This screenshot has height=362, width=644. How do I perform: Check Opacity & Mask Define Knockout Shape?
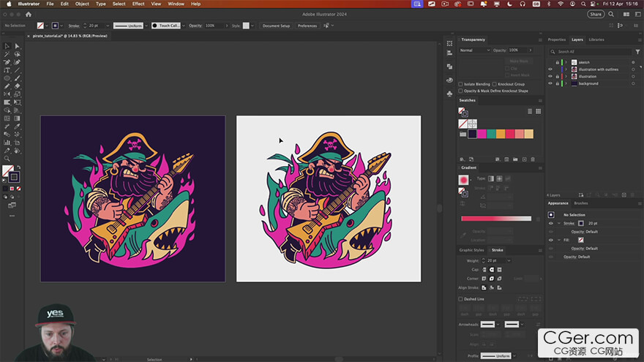[x=460, y=91]
